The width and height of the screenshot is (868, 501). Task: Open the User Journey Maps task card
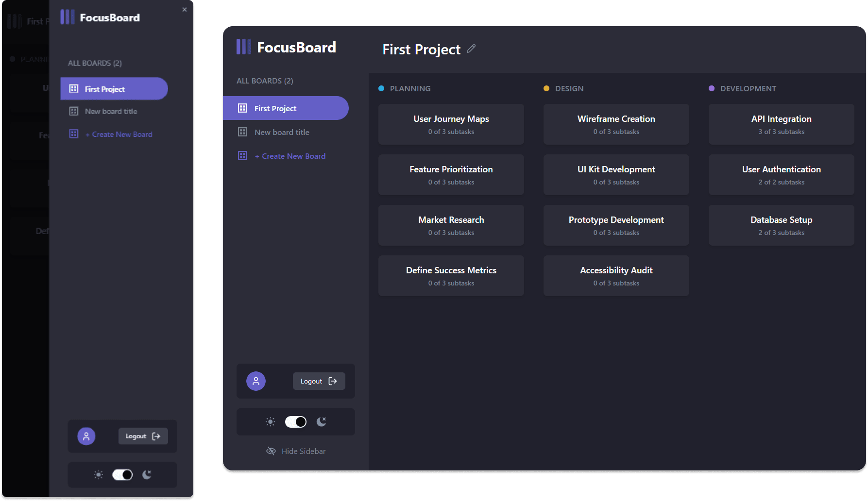(451, 124)
